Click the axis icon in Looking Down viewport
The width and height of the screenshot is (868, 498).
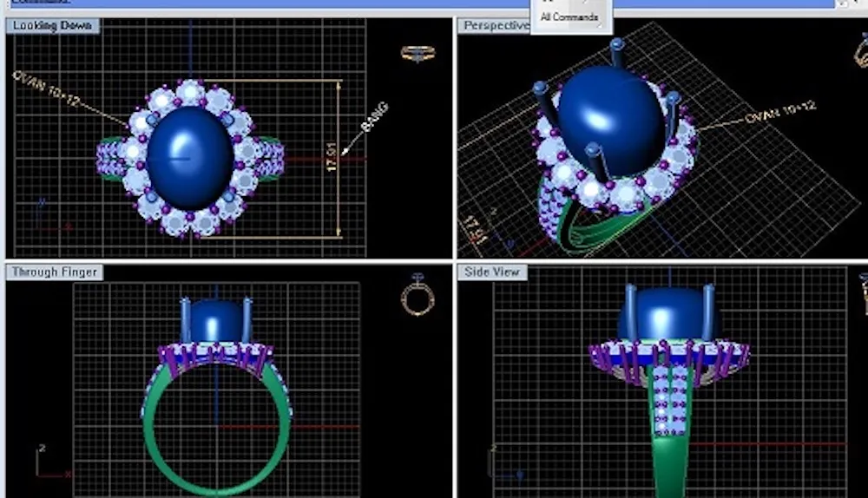pos(48,217)
